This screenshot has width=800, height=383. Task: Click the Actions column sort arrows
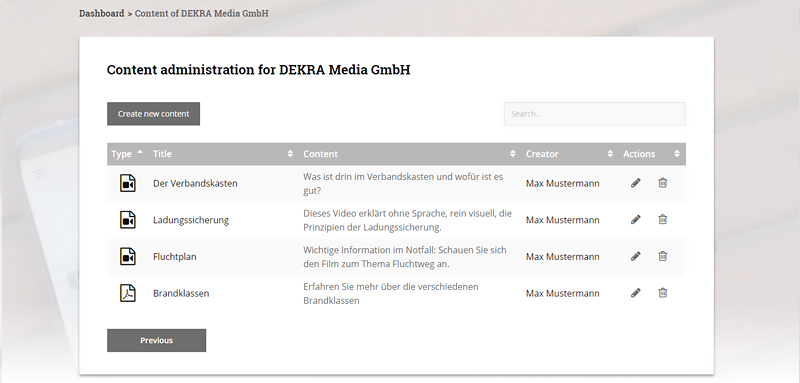pos(677,154)
